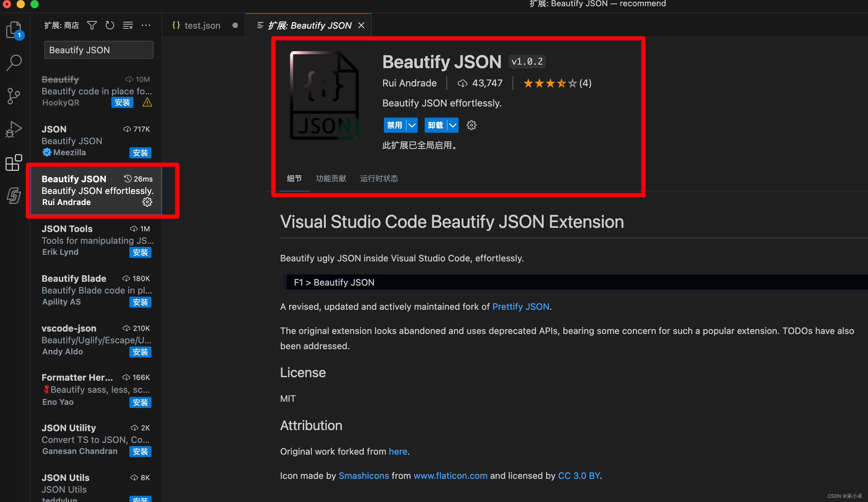Switch to the 功能贡献 tab
Image resolution: width=868 pixels, height=502 pixels.
tap(331, 178)
